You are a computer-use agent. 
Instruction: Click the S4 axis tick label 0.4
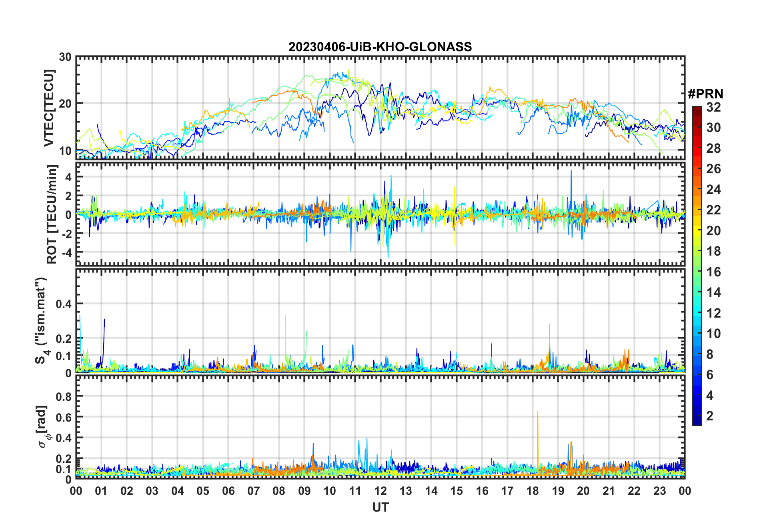(x=64, y=304)
